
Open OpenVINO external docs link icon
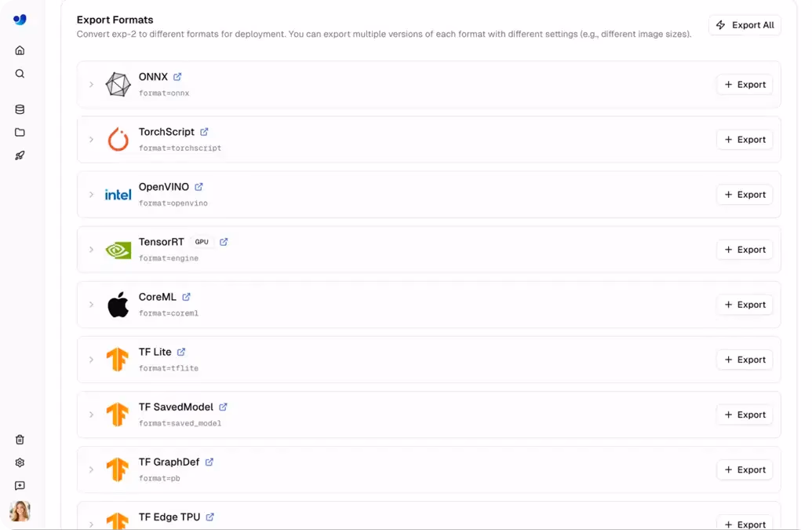(x=198, y=187)
